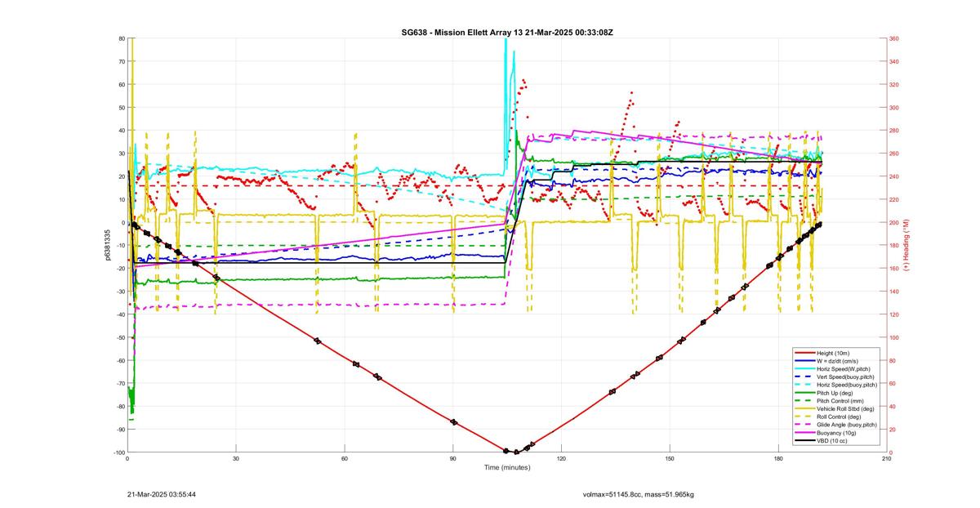Select legend entry 'Pitch Up (deg)'

tap(836, 393)
